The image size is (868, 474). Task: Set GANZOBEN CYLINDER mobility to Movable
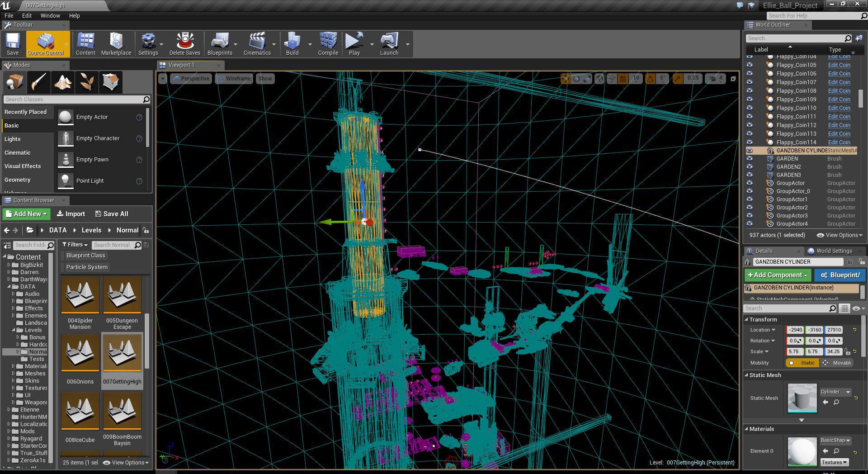pos(839,363)
